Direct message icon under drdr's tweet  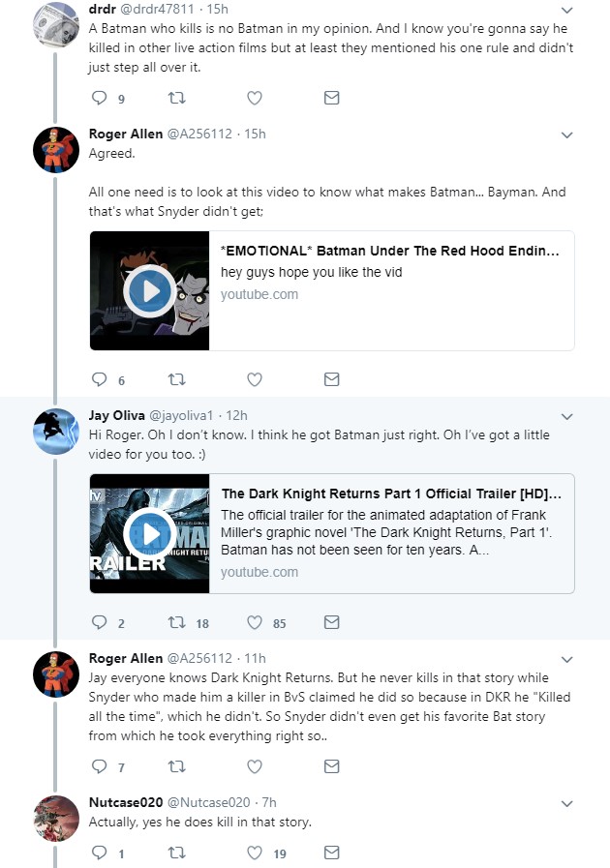click(331, 98)
